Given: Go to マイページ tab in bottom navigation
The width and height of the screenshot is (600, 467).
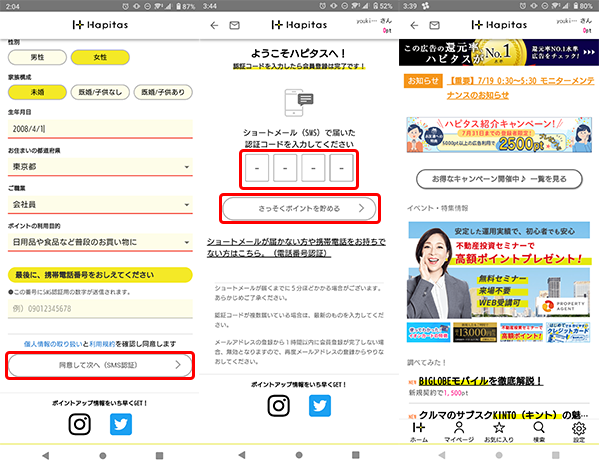Looking at the screenshot, I should pos(459,432).
